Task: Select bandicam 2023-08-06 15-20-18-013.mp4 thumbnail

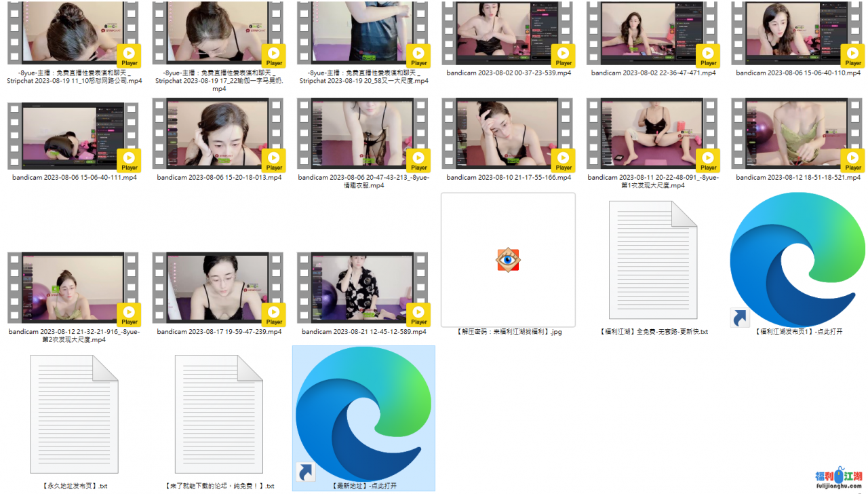Action: [218, 134]
